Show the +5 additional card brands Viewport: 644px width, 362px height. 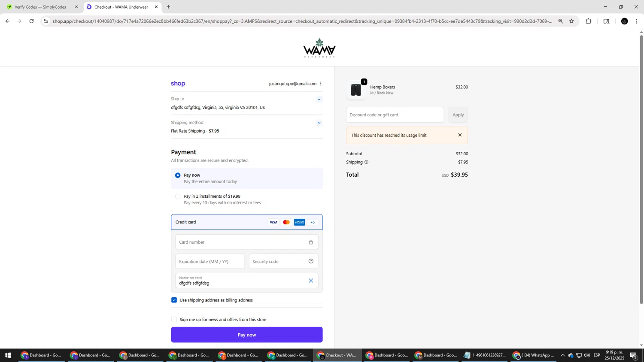313,222
